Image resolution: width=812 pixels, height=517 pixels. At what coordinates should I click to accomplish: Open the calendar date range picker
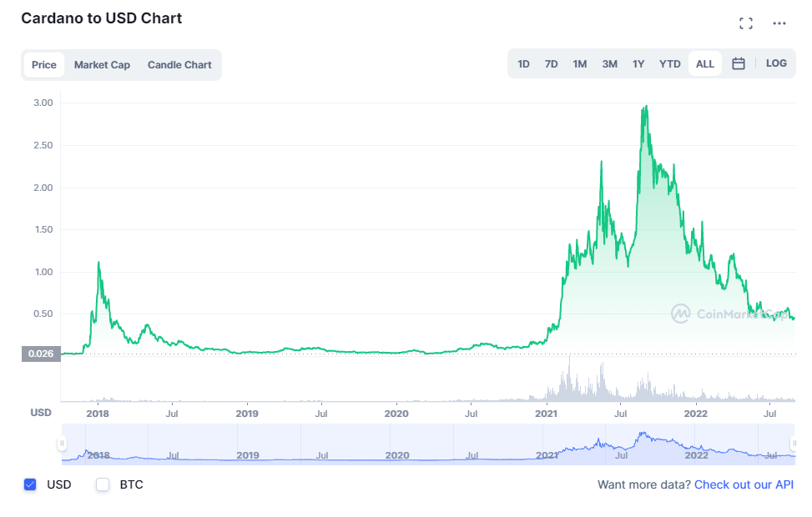(738, 63)
